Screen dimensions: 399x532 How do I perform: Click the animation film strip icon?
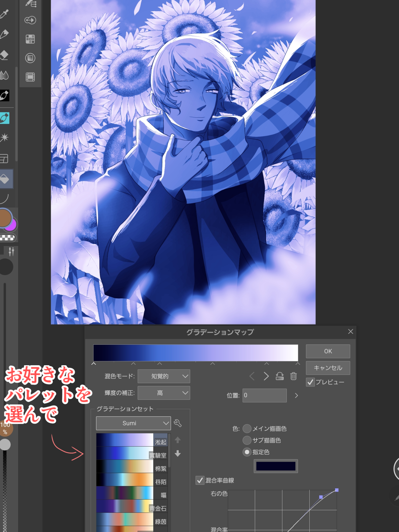pyautogui.click(x=30, y=77)
